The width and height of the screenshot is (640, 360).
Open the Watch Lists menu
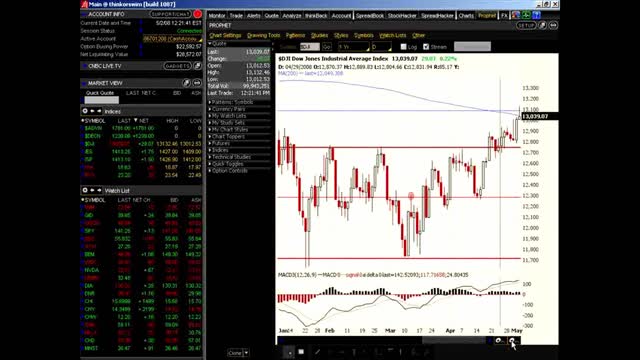pyautogui.click(x=393, y=36)
